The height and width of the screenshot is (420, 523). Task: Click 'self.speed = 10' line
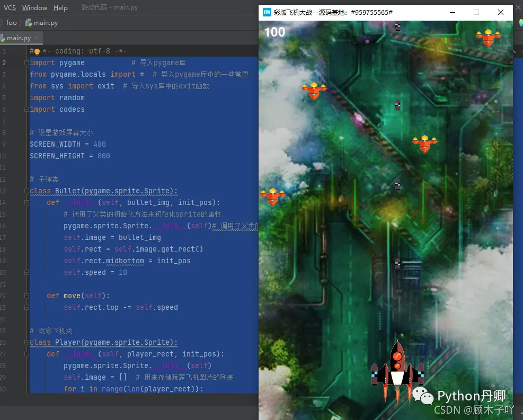coord(95,272)
